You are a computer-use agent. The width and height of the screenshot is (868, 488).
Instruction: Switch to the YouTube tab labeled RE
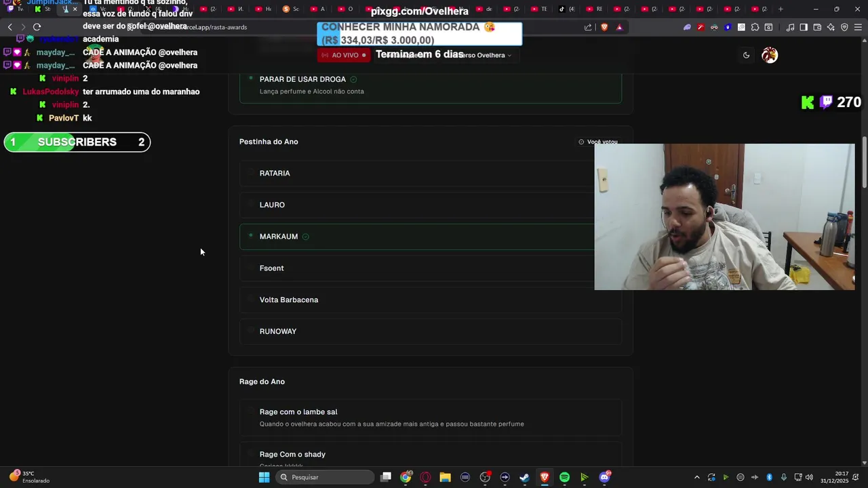click(593, 9)
